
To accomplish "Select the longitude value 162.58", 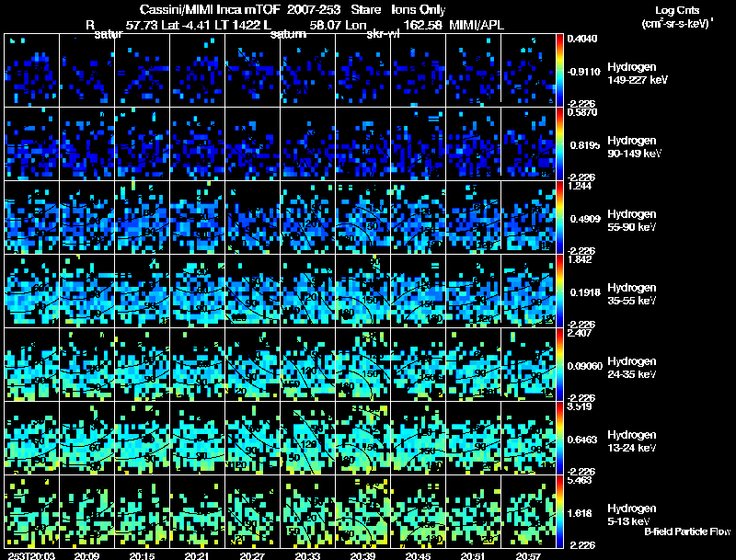I will [x=422, y=26].
